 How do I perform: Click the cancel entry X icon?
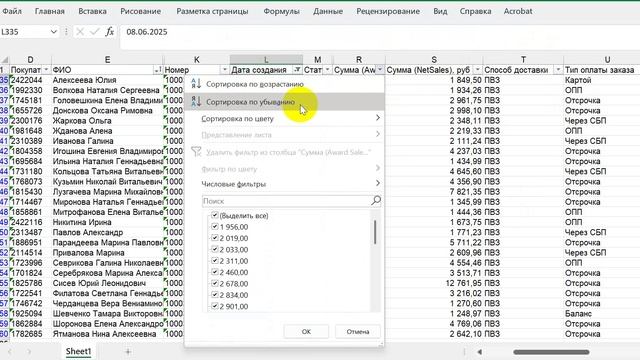pos(80,32)
